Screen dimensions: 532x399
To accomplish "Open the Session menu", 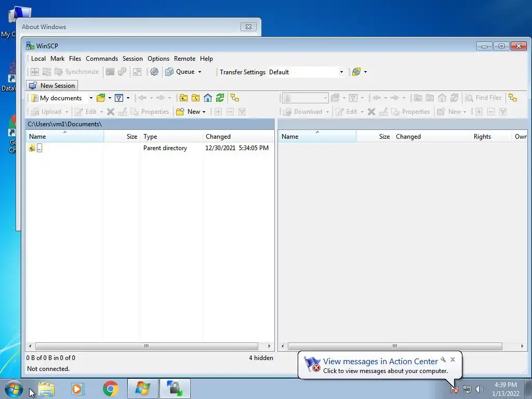I will coord(132,59).
